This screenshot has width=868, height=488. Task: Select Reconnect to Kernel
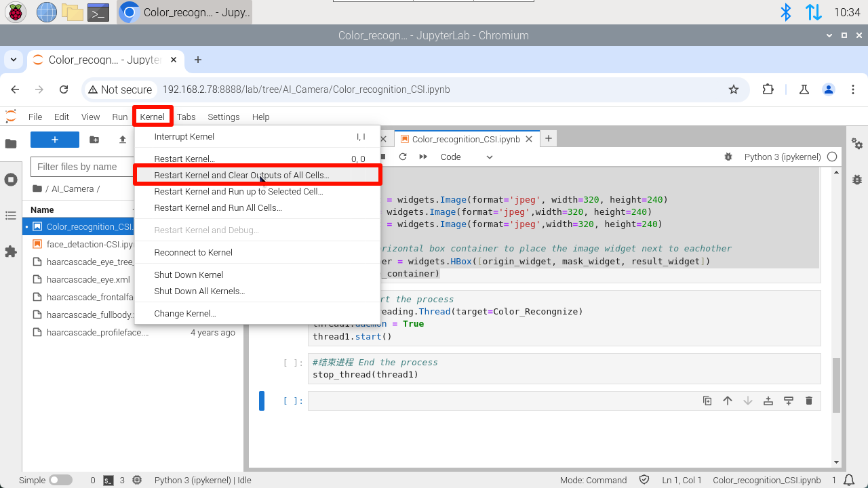(x=257, y=252)
